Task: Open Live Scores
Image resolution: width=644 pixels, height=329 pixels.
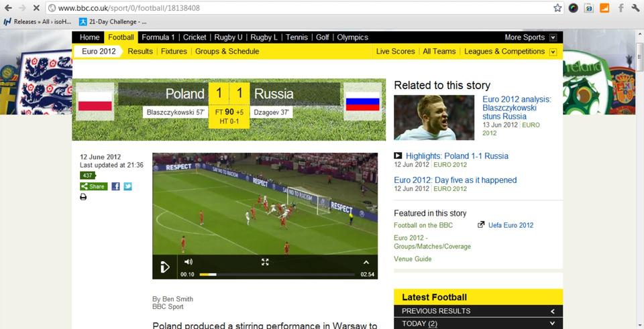Action: coord(396,52)
